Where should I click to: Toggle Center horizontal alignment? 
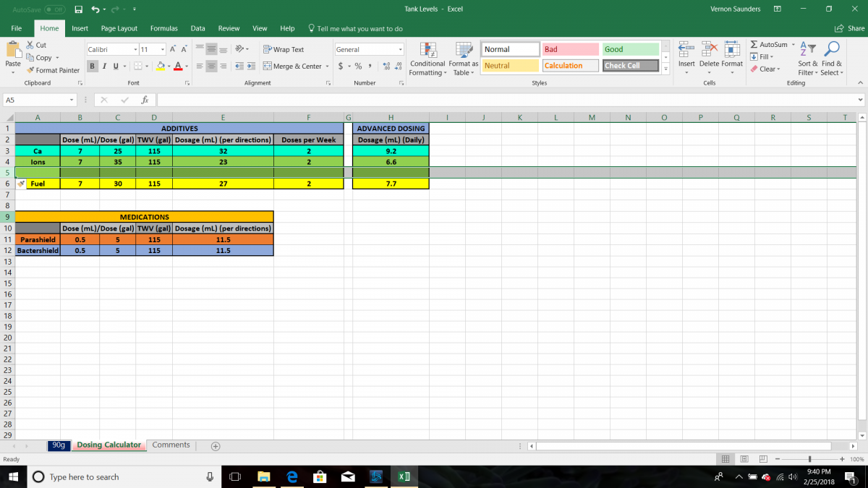210,66
